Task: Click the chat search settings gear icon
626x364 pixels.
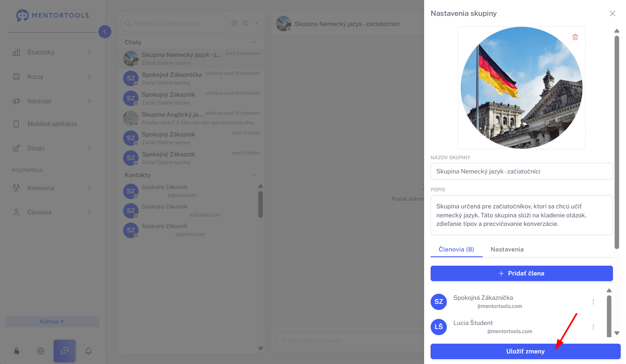Action: [x=234, y=23]
